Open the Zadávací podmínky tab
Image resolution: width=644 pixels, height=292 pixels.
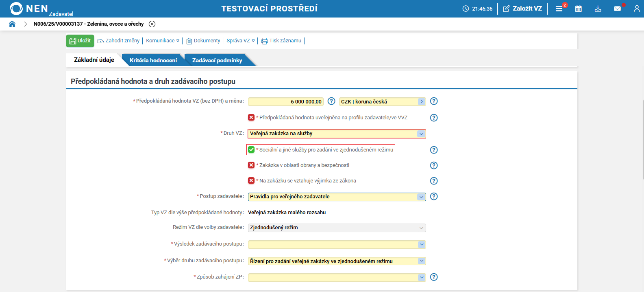pyautogui.click(x=217, y=60)
